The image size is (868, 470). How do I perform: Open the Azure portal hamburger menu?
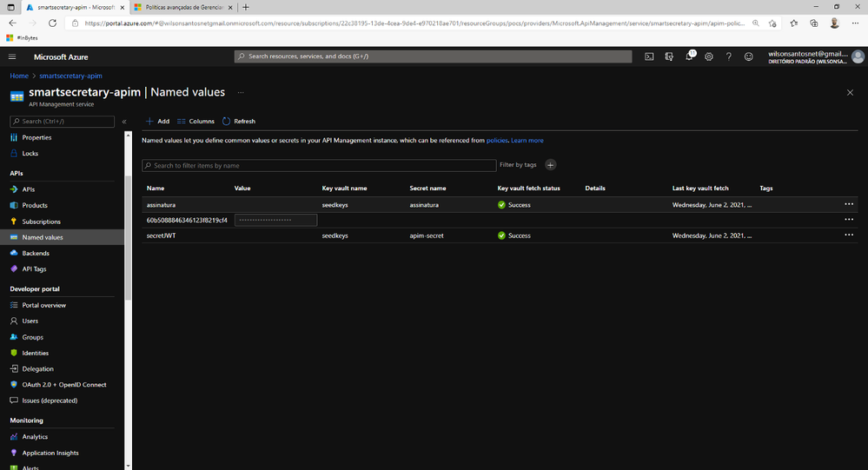[12, 56]
